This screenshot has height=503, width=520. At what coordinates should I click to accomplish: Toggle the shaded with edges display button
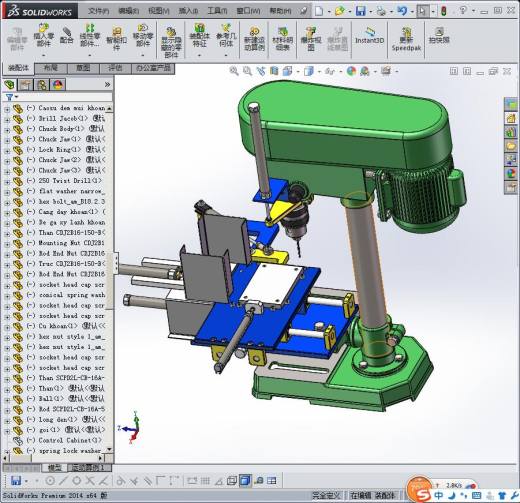click(x=245, y=480)
